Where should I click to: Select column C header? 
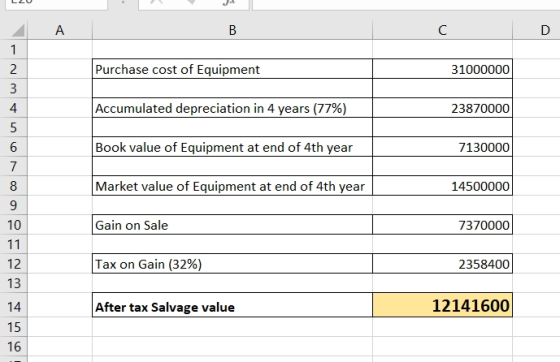tap(442, 30)
